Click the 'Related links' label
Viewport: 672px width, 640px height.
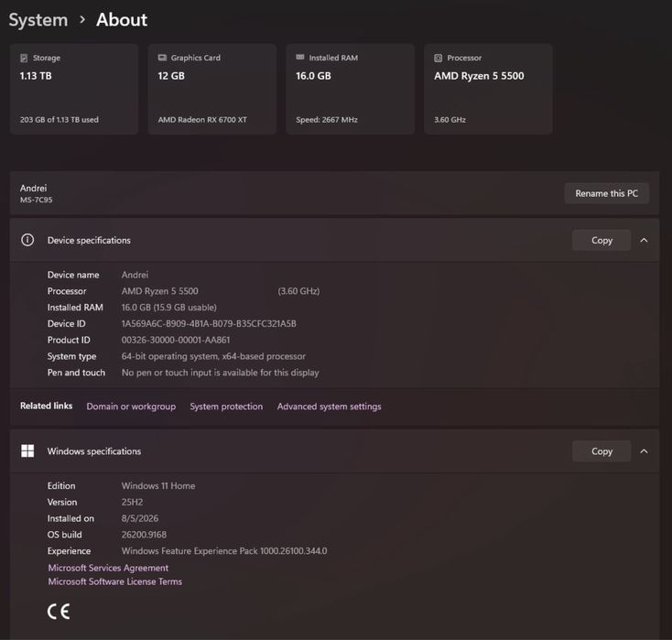coord(47,406)
